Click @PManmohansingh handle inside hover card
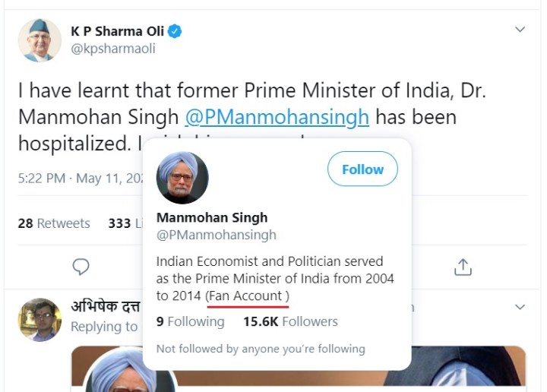Screen dimensions: 547x392 pos(217,236)
